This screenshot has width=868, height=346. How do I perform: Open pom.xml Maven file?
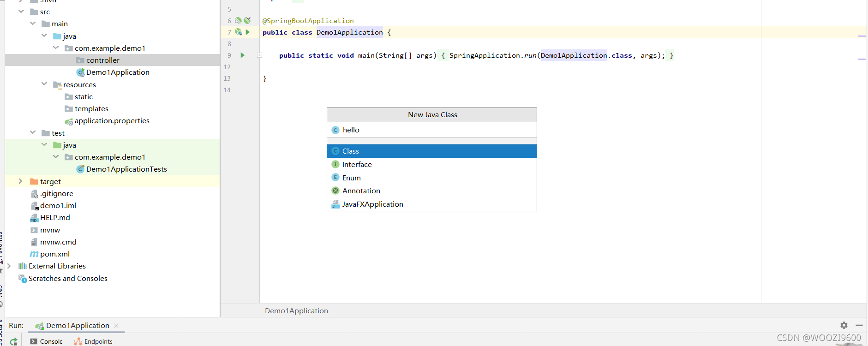[x=54, y=254]
